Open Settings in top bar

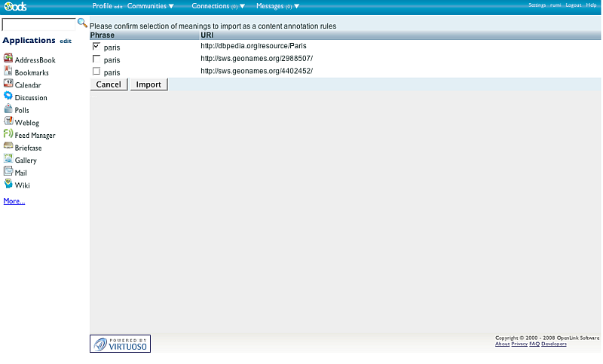tap(537, 5)
